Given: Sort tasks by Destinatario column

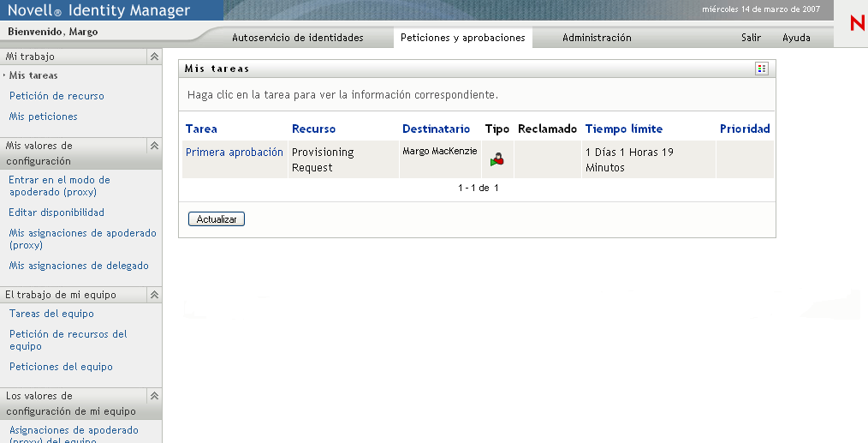Looking at the screenshot, I should pyautogui.click(x=436, y=129).
